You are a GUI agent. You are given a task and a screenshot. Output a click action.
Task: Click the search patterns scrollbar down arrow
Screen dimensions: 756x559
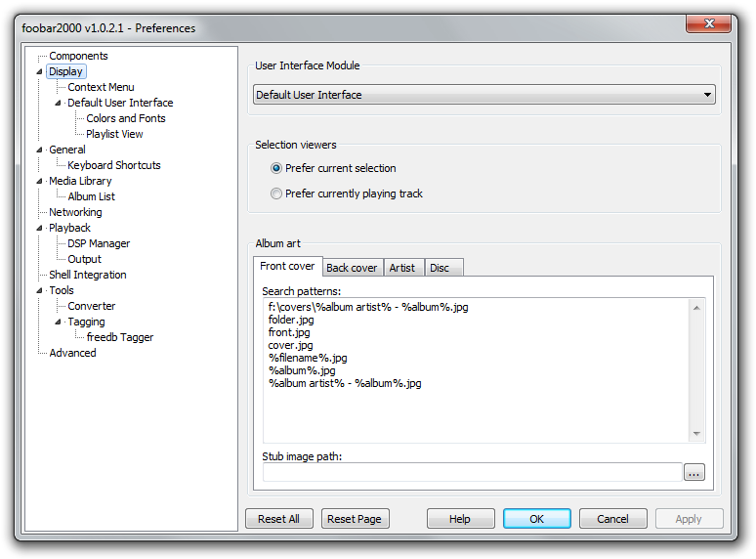[696, 434]
